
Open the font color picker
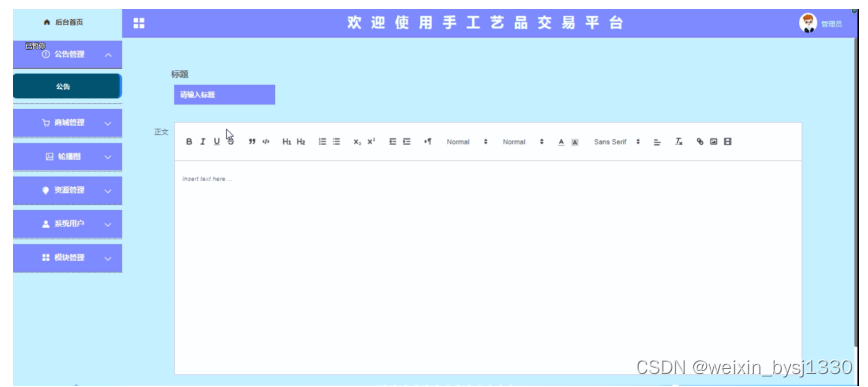pyautogui.click(x=561, y=142)
